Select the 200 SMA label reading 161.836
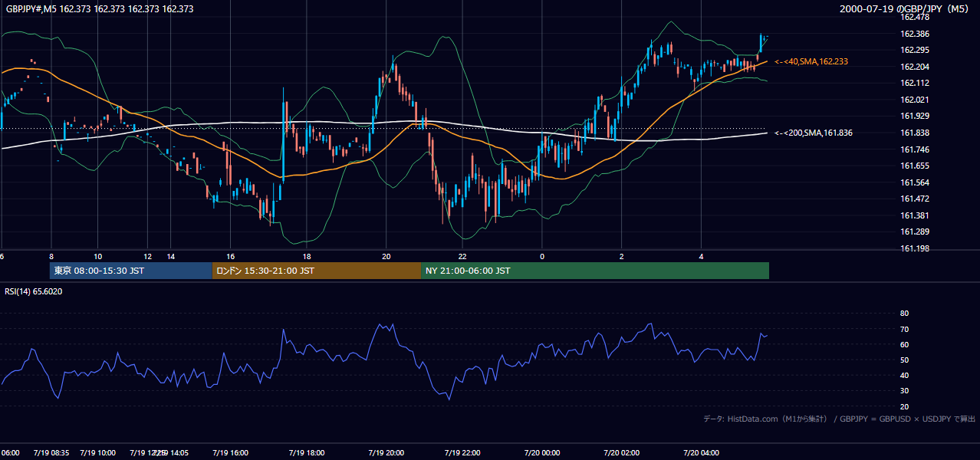This screenshot has height=460, width=980. pyautogui.click(x=814, y=133)
